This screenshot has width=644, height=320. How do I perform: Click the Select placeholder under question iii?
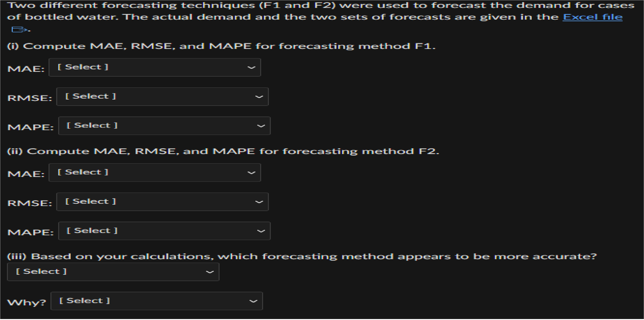[x=41, y=271]
